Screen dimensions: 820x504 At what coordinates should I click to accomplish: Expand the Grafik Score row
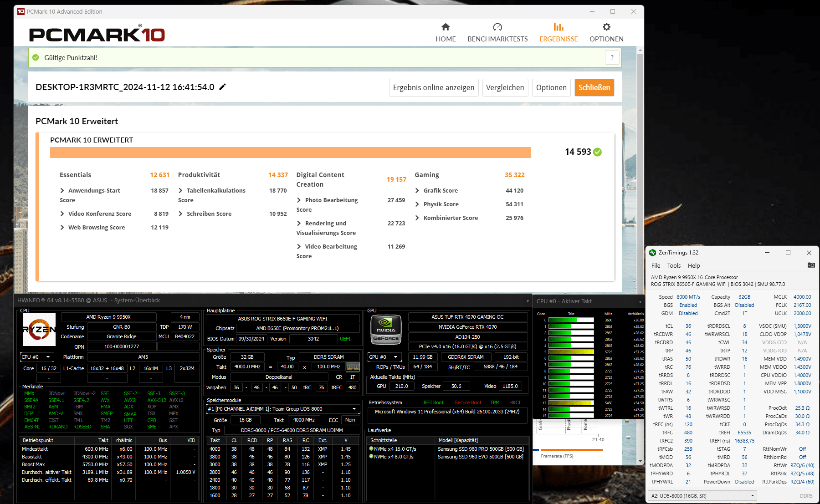[x=418, y=191]
